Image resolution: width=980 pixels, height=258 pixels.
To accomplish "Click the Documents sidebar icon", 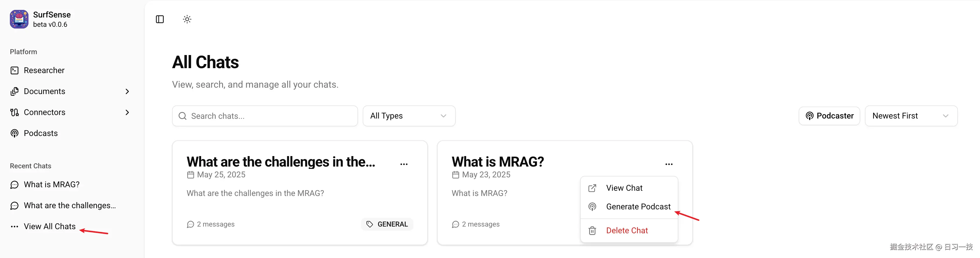I will 15,91.
